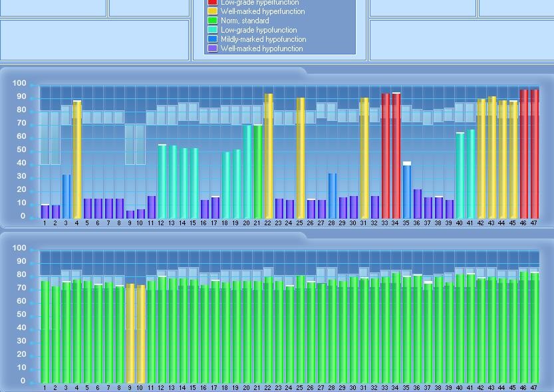
Task: Select blue bar 35 in the top chart
Action: (x=407, y=191)
